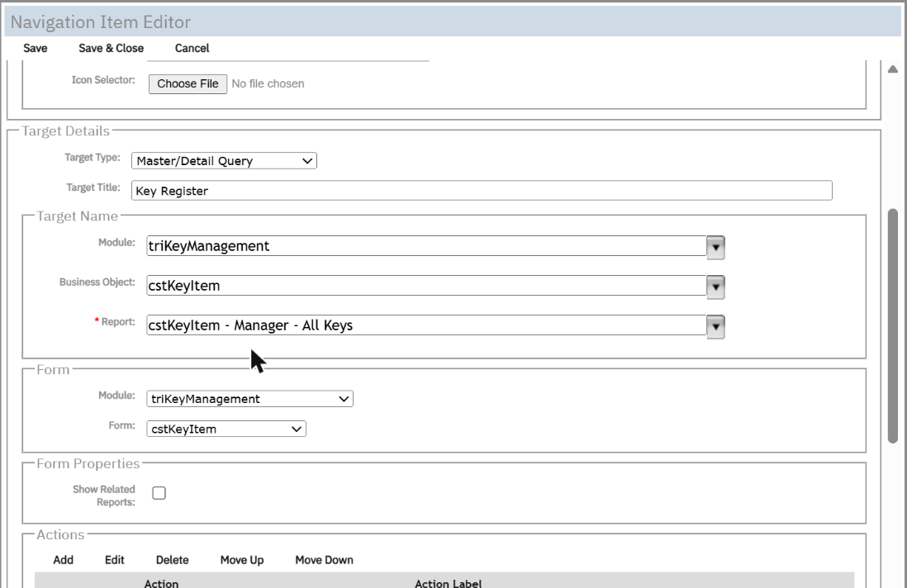
Task: Open the Business Object dropdown arrow
Action: [x=715, y=287]
